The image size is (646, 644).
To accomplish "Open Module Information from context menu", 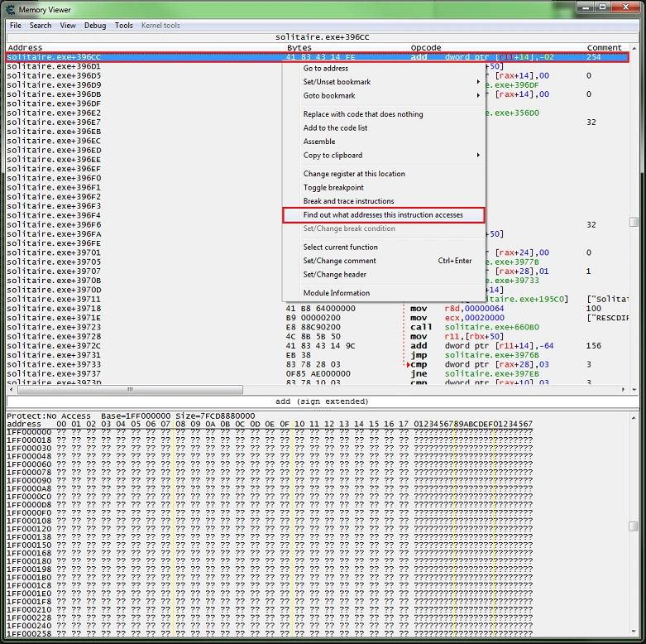I will (383, 293).
